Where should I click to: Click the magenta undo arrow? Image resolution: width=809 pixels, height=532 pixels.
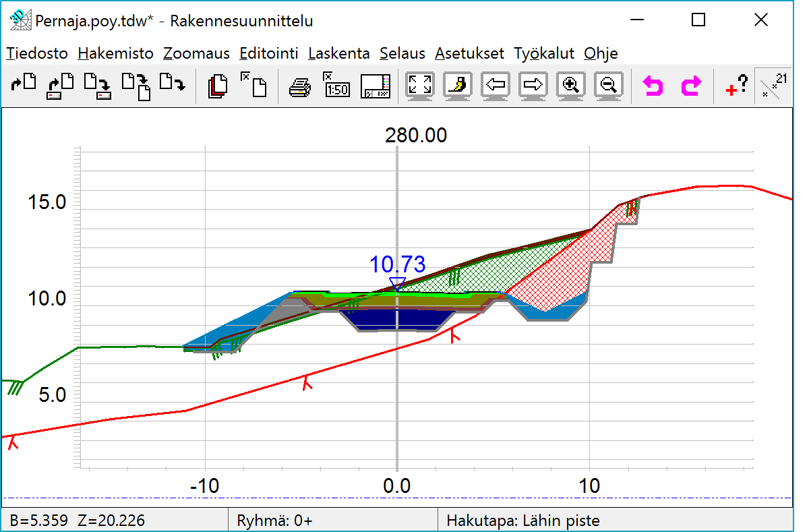652,86
